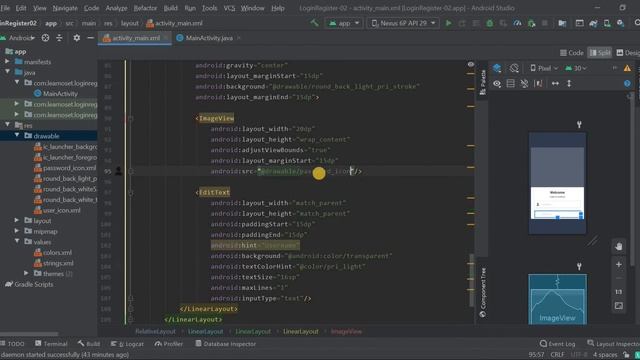Open the AVD Manager phone icon
Viewport: 640px width, 360px height.
(607, 23)
